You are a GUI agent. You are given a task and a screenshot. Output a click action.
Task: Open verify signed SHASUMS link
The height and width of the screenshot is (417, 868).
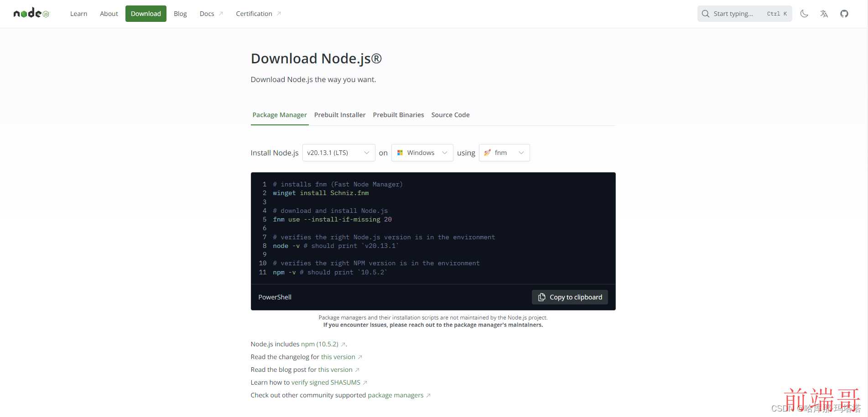point(329,382)
